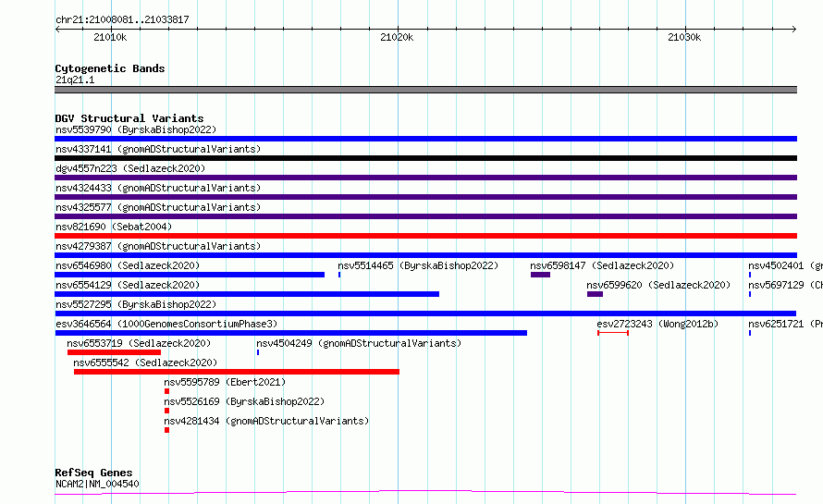The image size is (823, 504).
Task: Select the nsv4337141 black variant bar
Action: [x=425, y=158]
